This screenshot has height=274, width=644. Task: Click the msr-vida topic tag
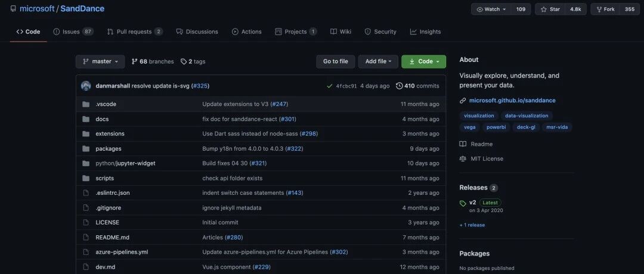[x=557, y=127]
